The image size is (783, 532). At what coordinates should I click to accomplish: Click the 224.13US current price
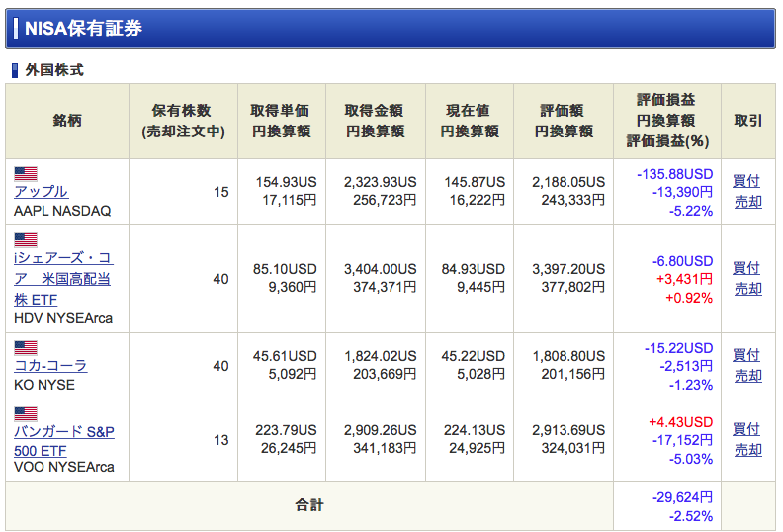(x=475, y=430)
